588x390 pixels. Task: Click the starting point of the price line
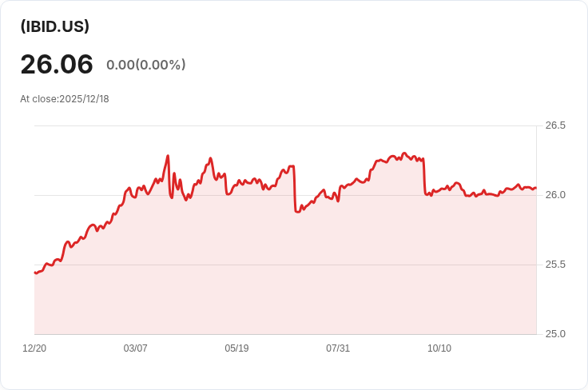coord(35,273)
